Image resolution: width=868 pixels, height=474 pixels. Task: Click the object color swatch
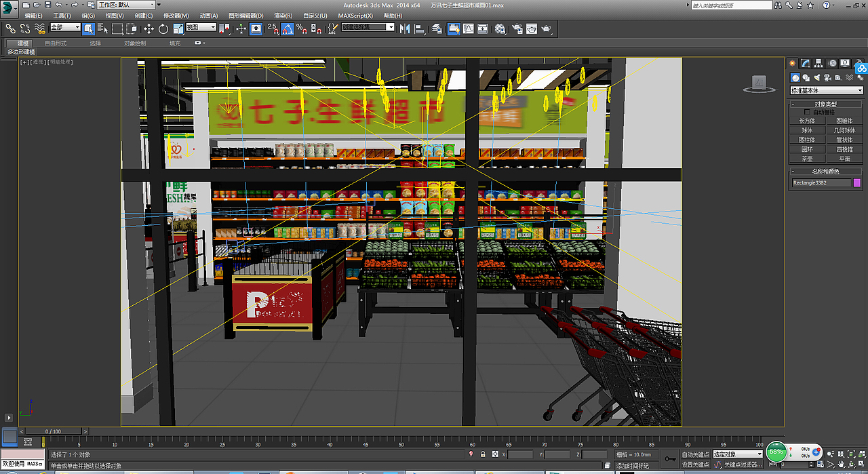(857, 183)
